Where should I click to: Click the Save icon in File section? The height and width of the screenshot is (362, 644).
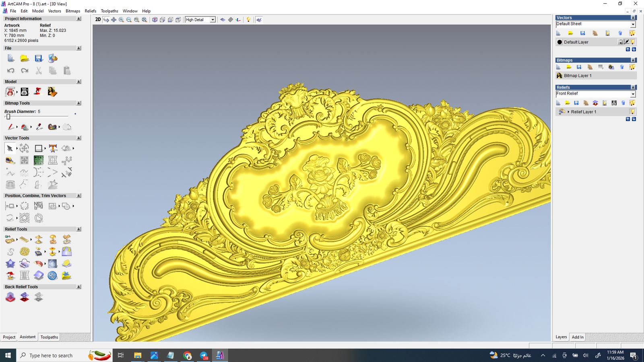pyautogui.click(x=39, y=59)
